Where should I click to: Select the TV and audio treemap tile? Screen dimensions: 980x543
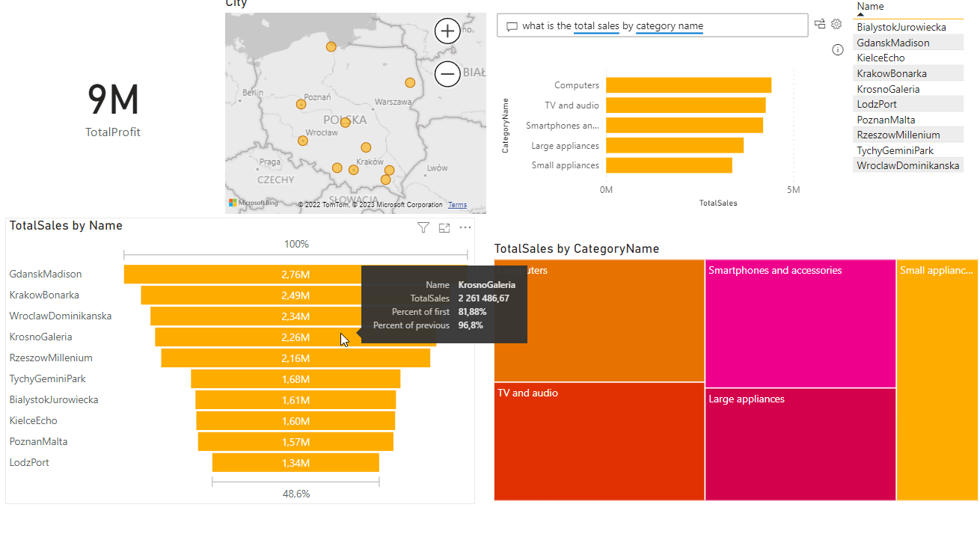tap(599, 441)
